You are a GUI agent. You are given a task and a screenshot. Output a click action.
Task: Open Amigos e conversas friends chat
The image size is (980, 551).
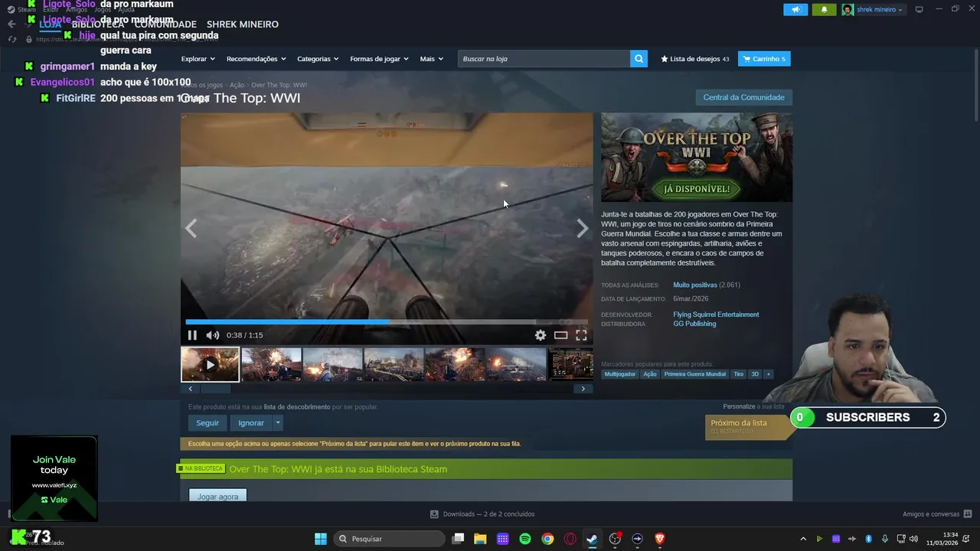point(937,514)
